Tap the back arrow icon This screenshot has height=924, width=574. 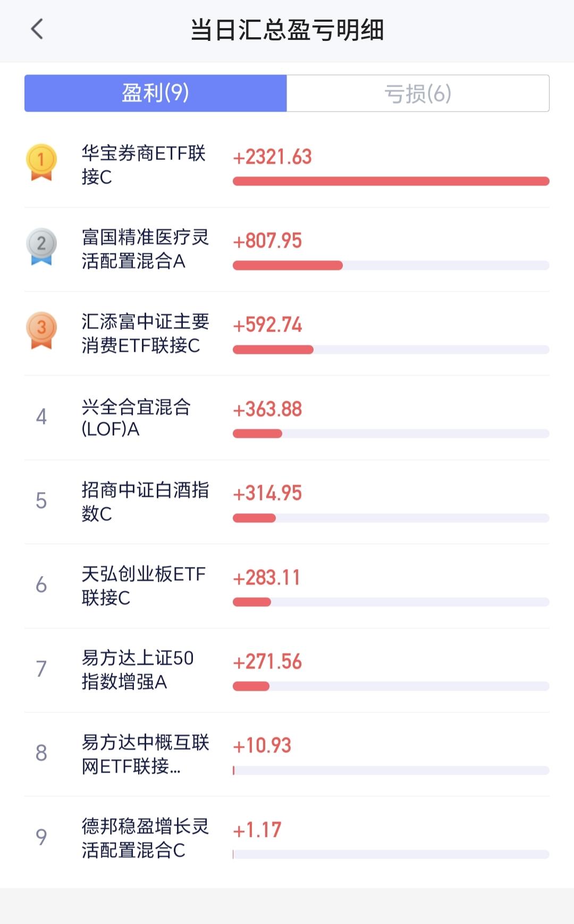37,29
